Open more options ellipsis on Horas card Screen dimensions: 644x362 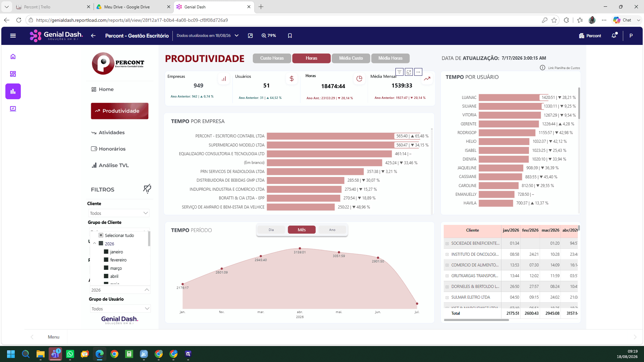[418, 72]
